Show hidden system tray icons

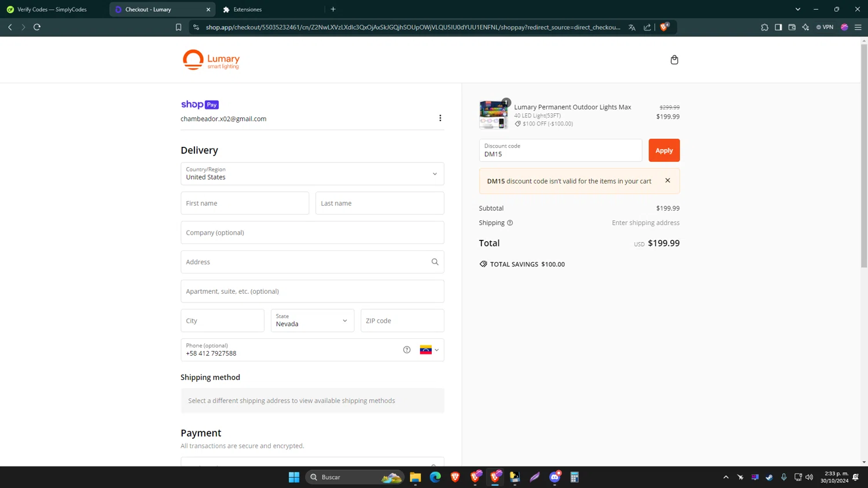pyautogui.click(x=726, y=477)
